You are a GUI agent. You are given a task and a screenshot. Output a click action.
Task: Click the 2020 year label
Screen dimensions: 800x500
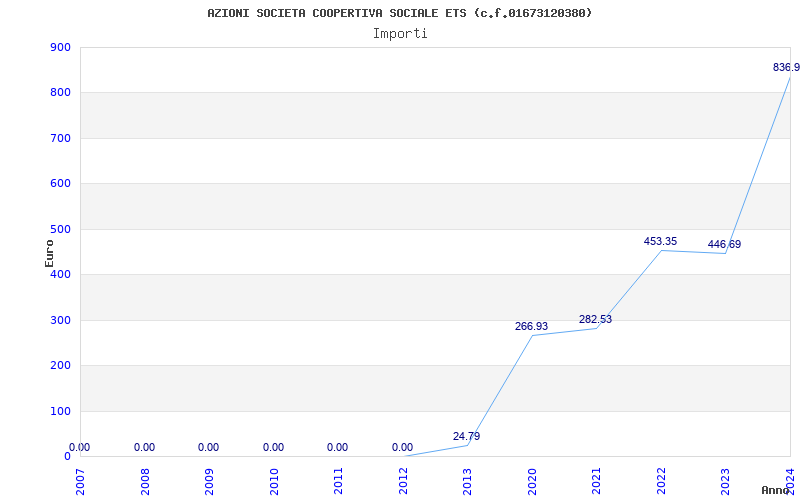pyautogui.click(x=532, y=481)
